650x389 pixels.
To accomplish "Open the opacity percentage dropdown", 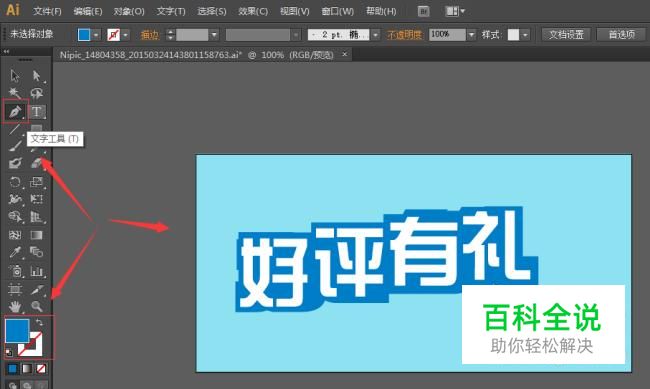I will click(x=471, y=35).
